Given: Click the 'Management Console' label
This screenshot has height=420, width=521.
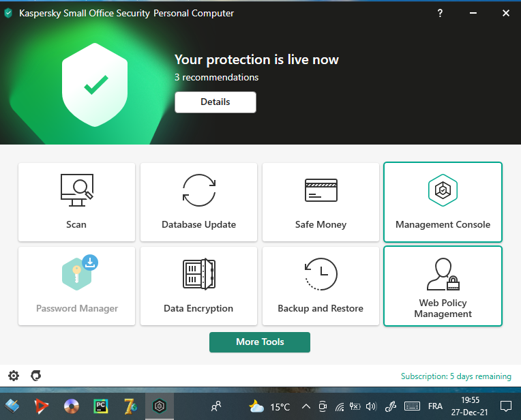Looking at the screenshot, I should coord(443,224).
